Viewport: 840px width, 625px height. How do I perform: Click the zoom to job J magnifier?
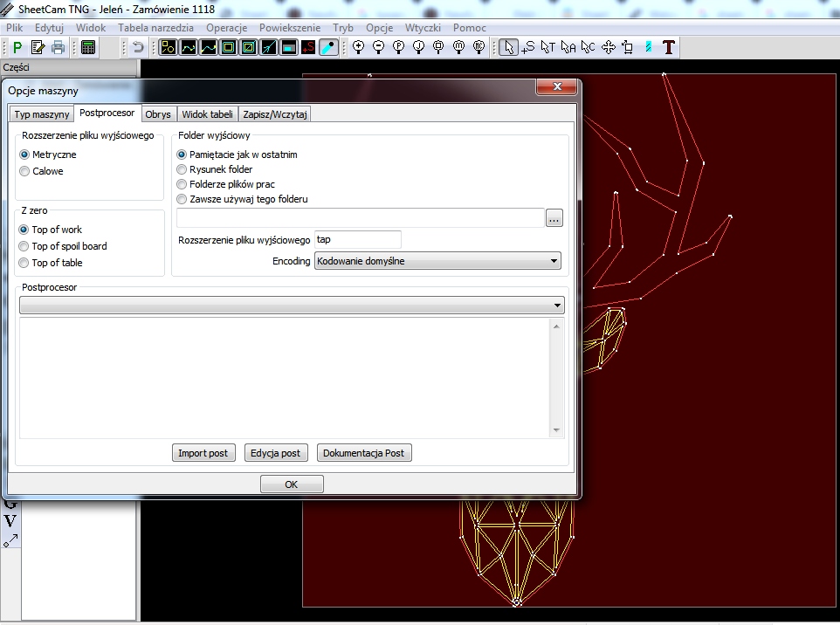point(419,48)
